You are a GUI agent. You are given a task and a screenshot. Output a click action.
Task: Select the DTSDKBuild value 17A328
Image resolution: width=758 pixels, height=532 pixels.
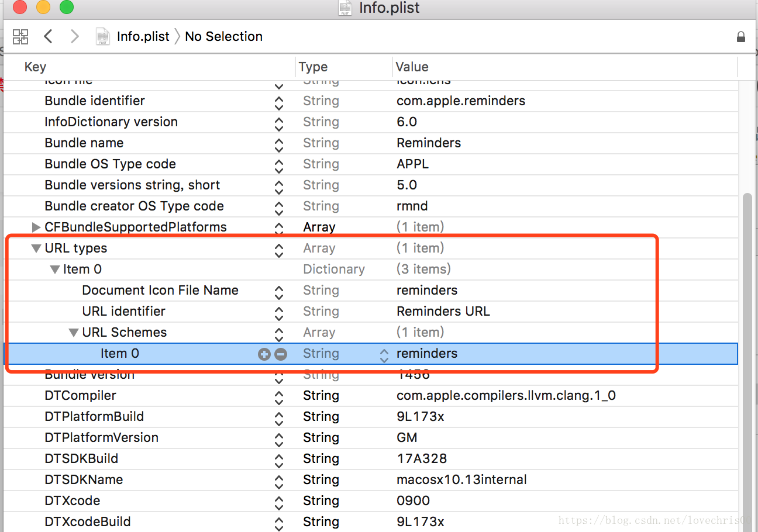click(x=422, y=458)
